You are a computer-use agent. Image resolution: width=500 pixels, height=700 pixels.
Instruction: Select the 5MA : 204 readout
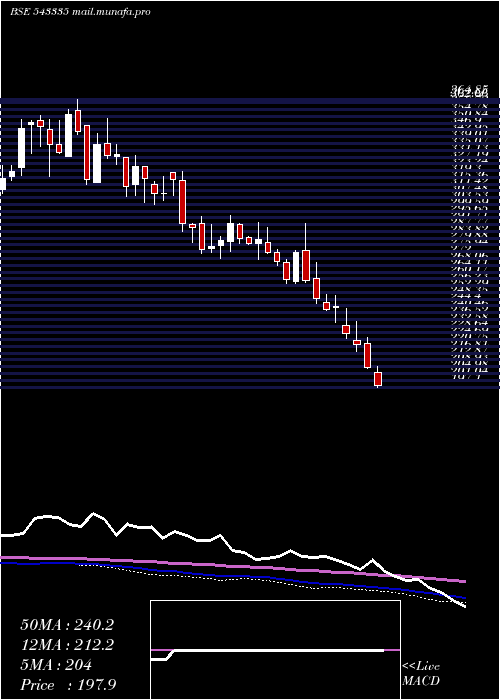click(x=56, y=665)
